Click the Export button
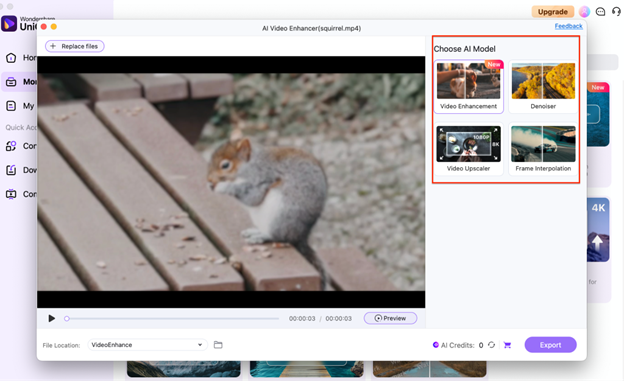 (550, 345)
